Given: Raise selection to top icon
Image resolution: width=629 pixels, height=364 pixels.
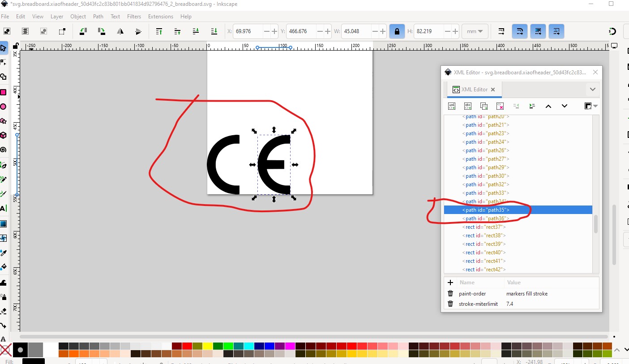Looking at the screenshot, I should point(159,31).
